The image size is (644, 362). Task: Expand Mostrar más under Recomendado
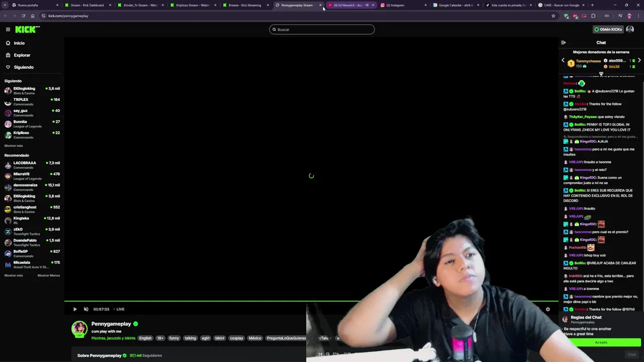[14, 276]
